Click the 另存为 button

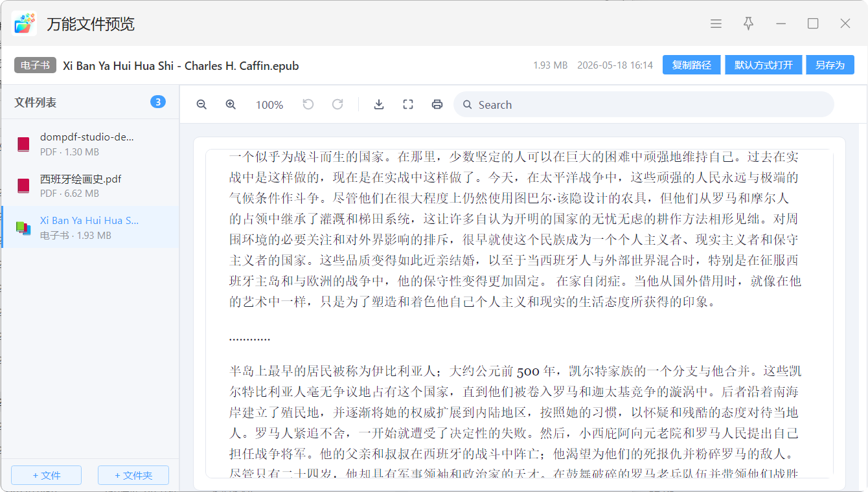830,65
